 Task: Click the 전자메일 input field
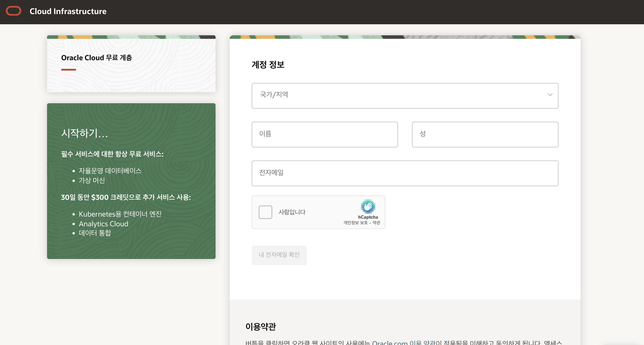tap(405, 173)
